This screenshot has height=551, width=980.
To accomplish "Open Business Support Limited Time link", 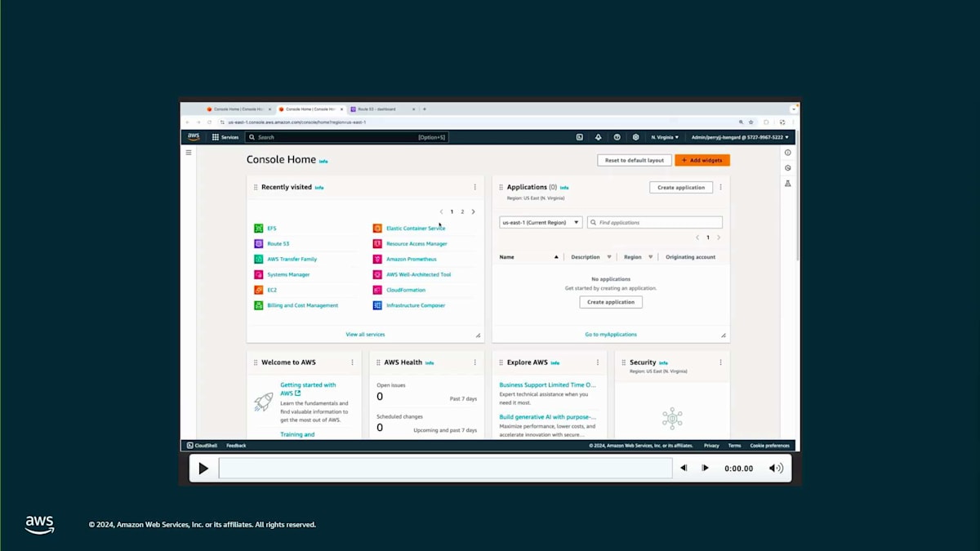I will pos(548,384).
